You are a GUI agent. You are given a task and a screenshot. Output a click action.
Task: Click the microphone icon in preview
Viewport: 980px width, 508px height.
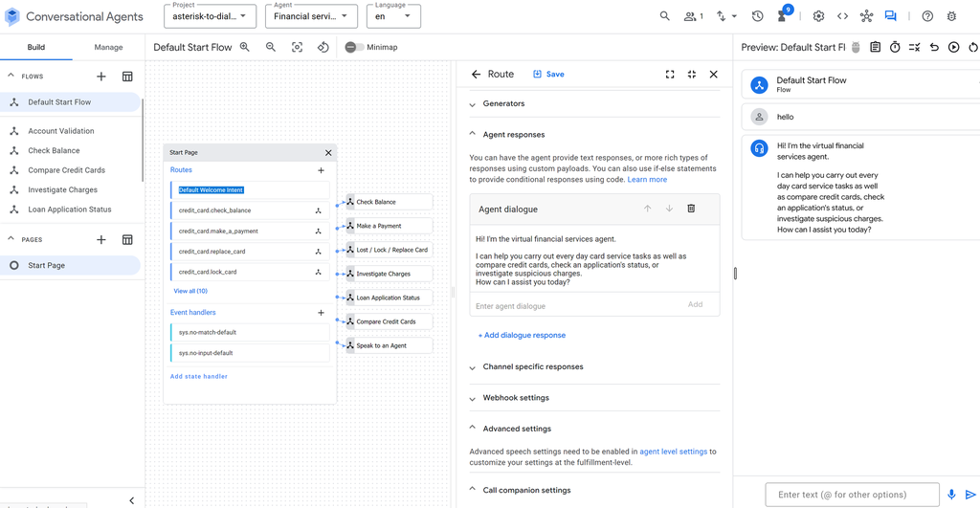[951, 495]
